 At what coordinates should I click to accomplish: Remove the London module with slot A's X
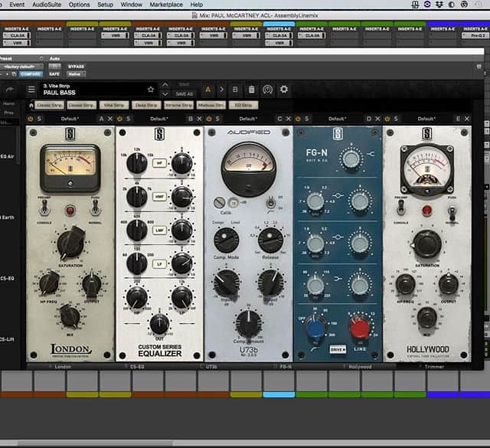pos(110,119)
